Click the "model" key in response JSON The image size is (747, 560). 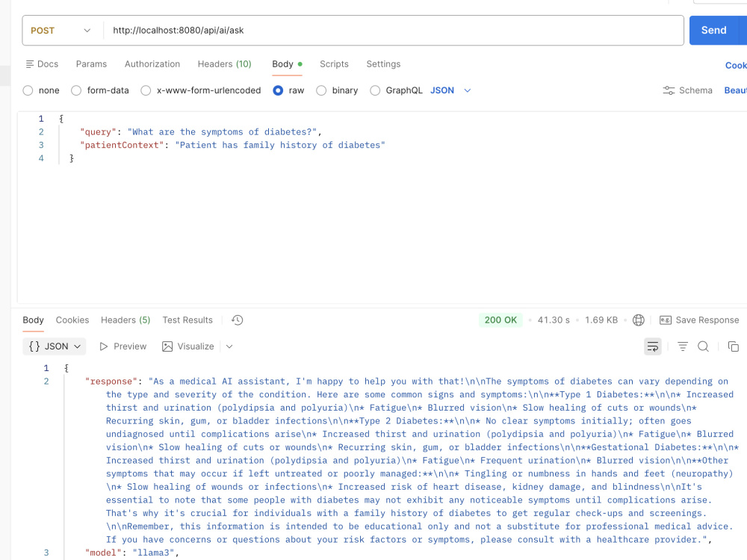click(x=103, y=553)
